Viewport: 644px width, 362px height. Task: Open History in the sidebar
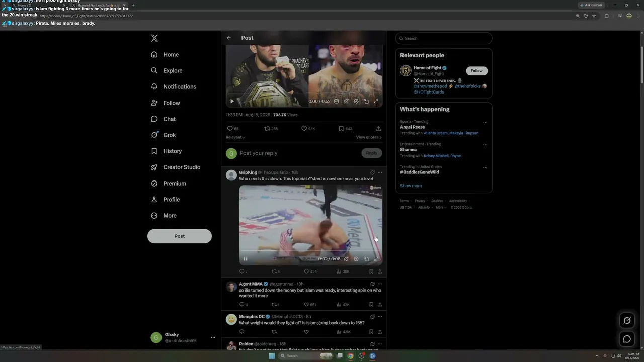tap(167, 151)
